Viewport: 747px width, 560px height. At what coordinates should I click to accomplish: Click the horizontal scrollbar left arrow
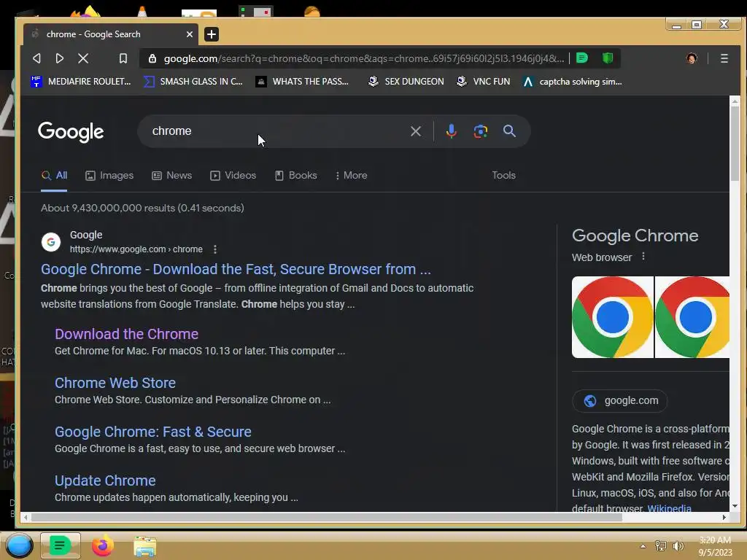tap(26, 517)
